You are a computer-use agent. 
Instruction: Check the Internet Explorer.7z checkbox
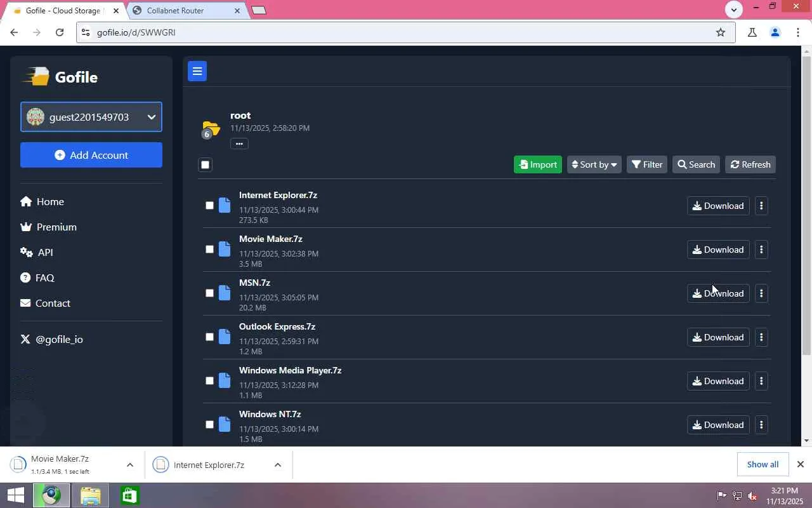click(209, 205)
